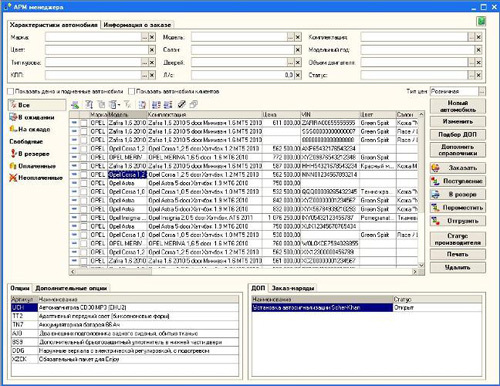This screenshot has height=386, width=500.
Task: Click the 'Новый автомобиль' button
Action: pyautogui.click(x=458, y=106)
